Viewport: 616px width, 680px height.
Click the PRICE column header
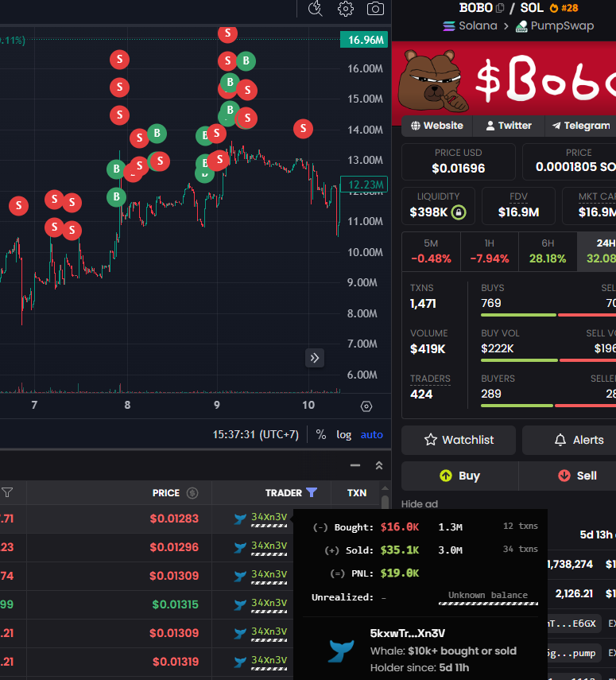coord(165,493)
